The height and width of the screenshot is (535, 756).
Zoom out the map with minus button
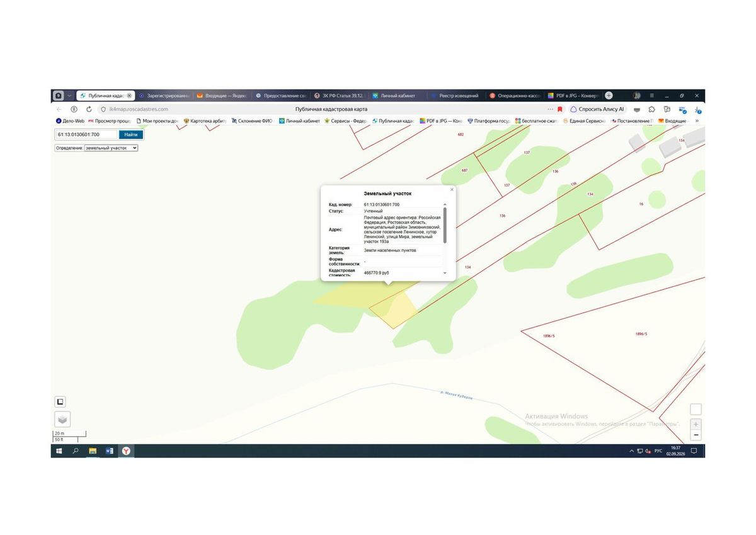[696, 435]
